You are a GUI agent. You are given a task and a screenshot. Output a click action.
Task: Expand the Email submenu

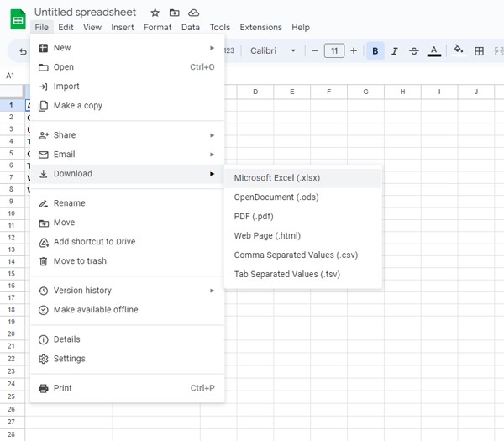(x=128, y=155)
